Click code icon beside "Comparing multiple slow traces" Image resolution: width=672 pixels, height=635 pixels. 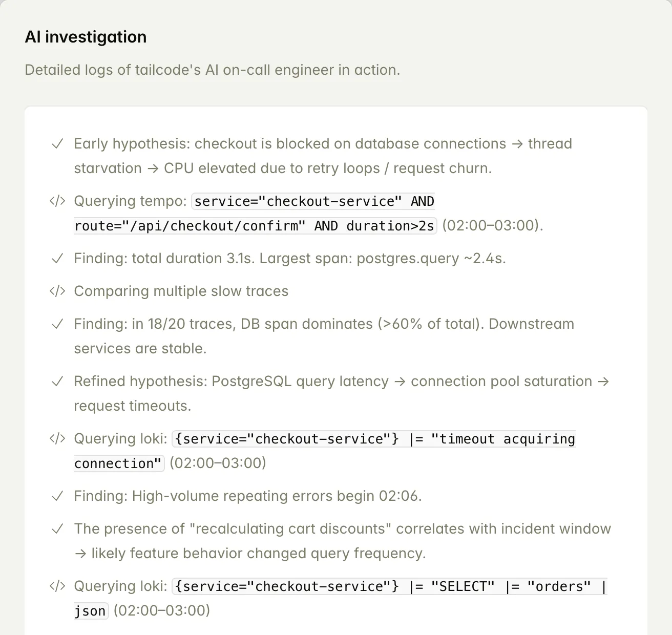click(57, 291)
